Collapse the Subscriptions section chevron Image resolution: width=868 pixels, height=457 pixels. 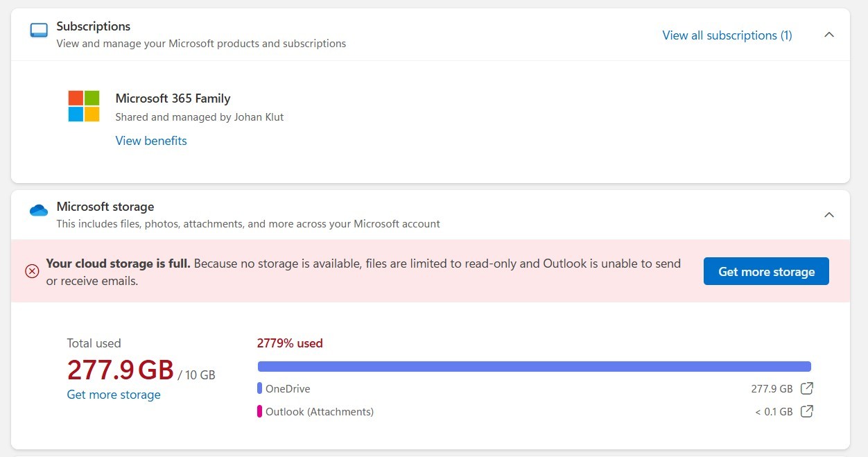(x=828, y=35)
